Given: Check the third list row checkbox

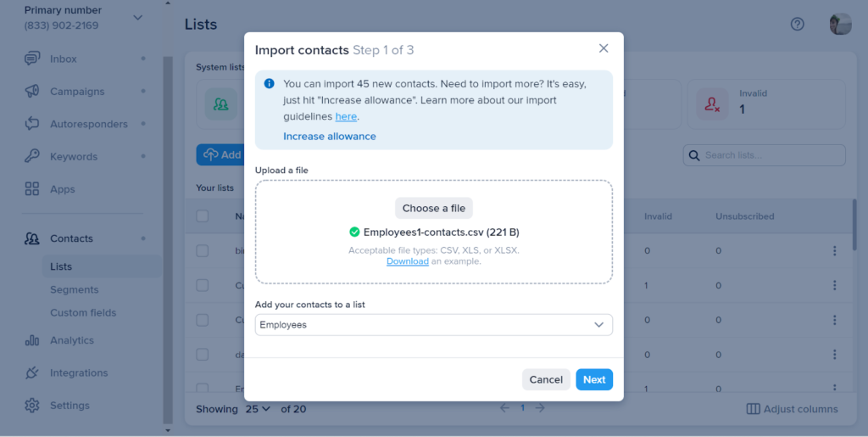Looking at the screenshot, I should pyautogui.click(x=203, y=320).
